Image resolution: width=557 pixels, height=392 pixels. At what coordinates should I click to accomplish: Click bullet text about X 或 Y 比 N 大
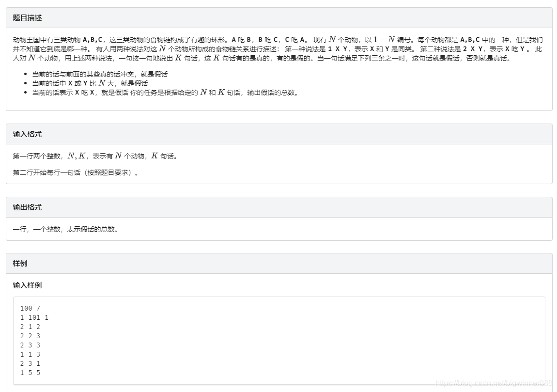pos(90,83)
